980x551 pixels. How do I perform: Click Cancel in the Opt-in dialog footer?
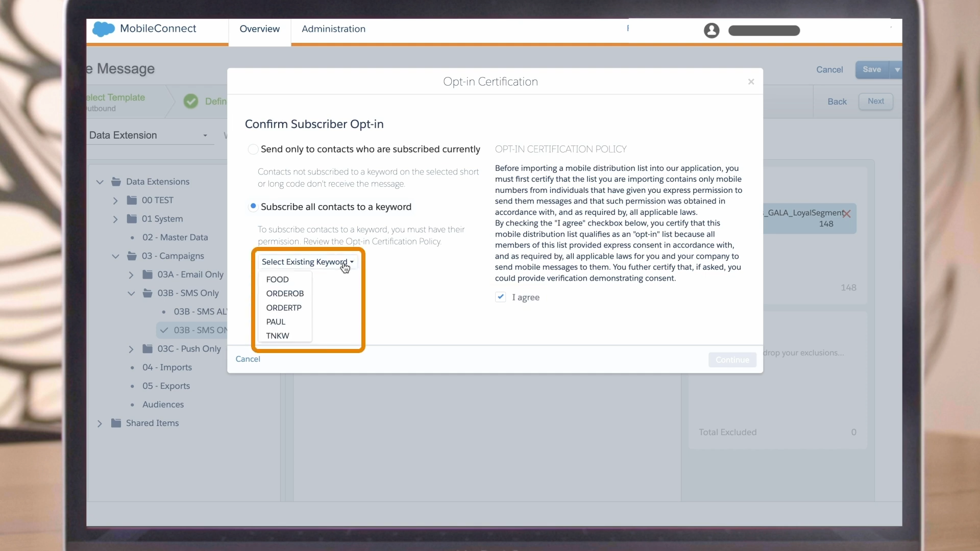[248, 359]
